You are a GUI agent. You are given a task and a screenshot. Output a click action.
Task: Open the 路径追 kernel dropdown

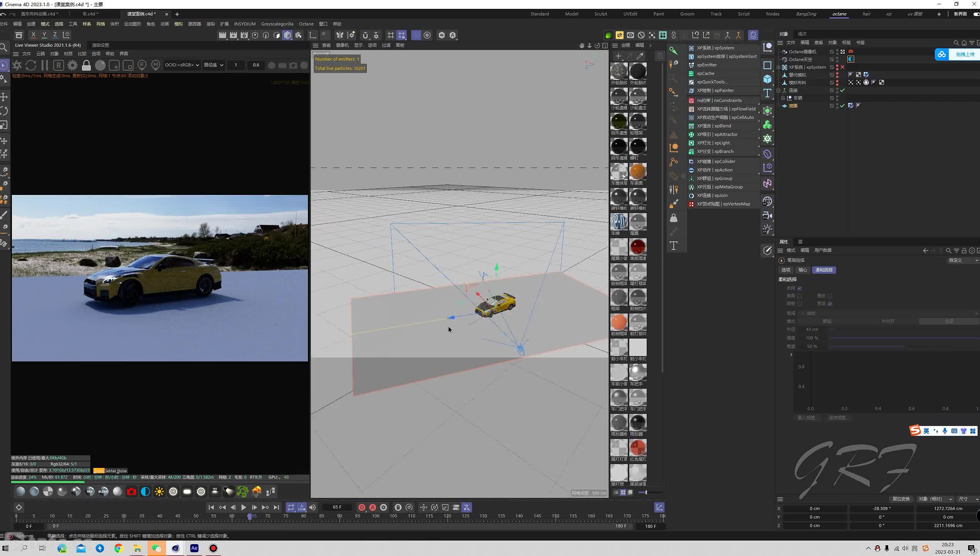[x=213, y=65]
